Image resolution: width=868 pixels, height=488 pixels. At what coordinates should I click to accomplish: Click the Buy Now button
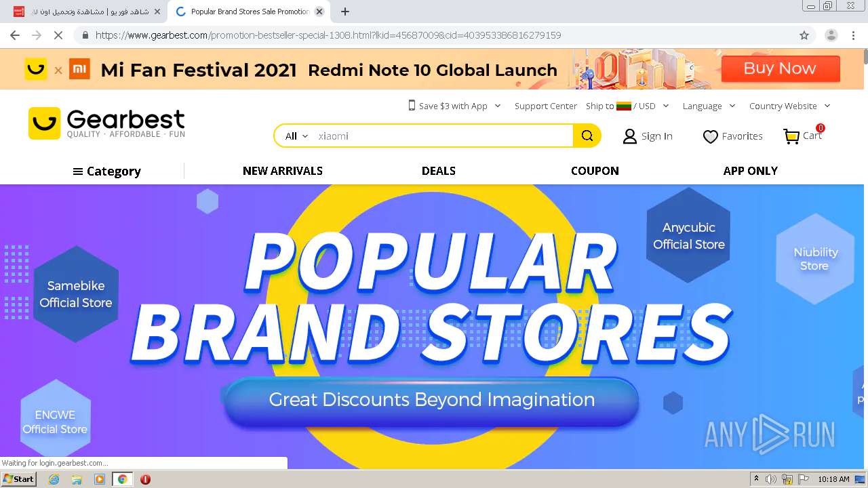pos(780,68)
